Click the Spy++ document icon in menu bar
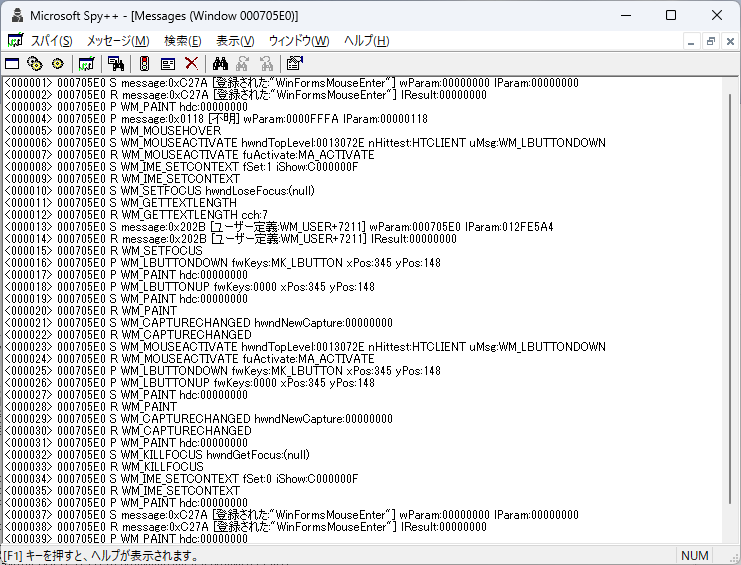Image resolution: width=741 pixels, height=565 pixels. coord(15,41)
